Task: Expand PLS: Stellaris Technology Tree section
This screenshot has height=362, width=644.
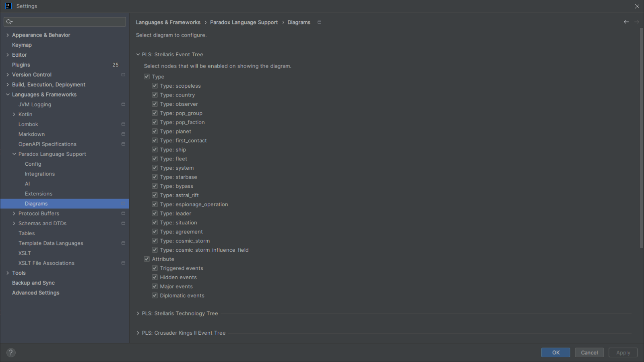Action: (138, 314)
